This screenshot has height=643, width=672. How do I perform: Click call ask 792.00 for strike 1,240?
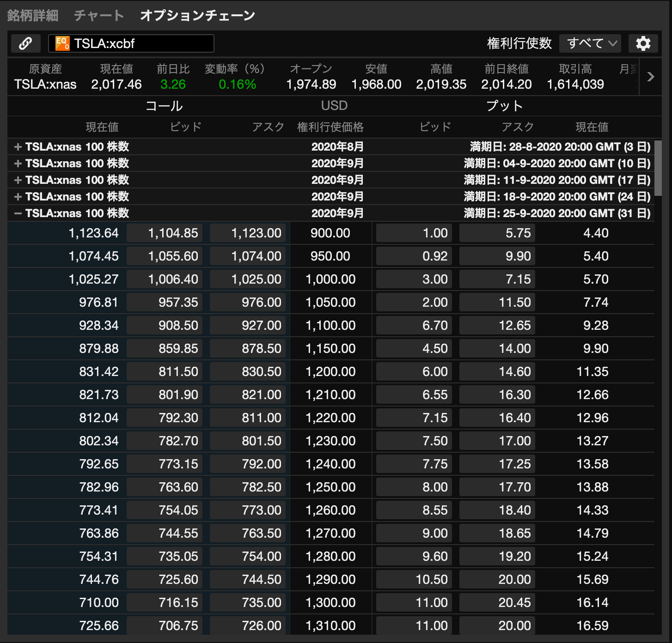click(x=248, y=464)
